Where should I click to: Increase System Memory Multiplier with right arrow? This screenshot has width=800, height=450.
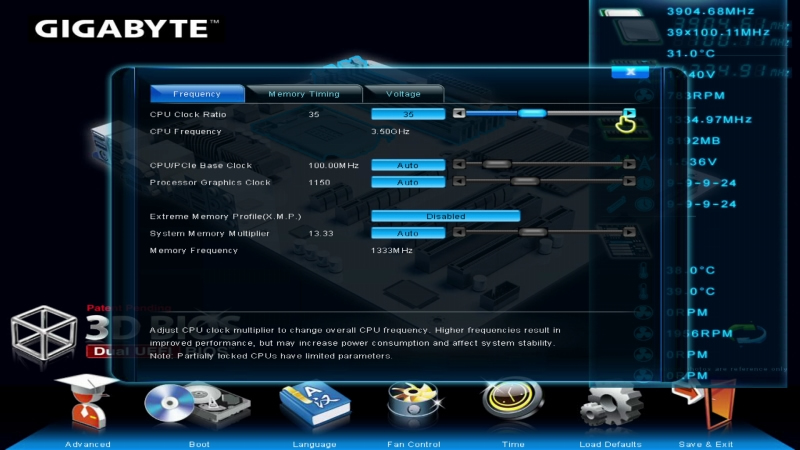[x=630, y=232]
